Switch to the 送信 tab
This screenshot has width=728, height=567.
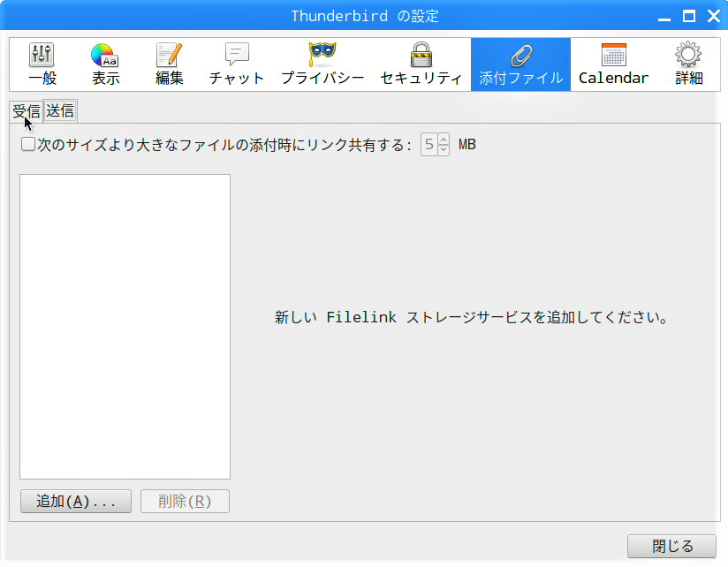tap(60, 111)
